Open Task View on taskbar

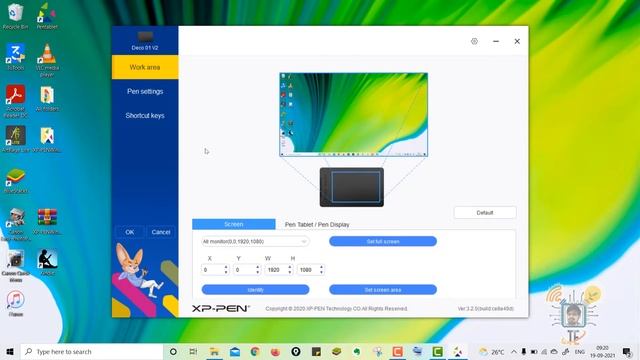(193, 351)
